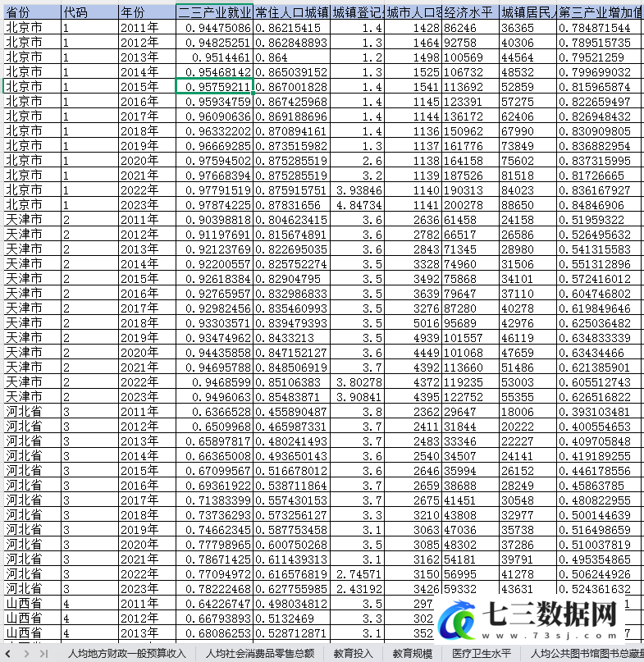The height and width of the screenshot is (662, 644).
Task: Select the cell value 59332
Action: [470, 589]
